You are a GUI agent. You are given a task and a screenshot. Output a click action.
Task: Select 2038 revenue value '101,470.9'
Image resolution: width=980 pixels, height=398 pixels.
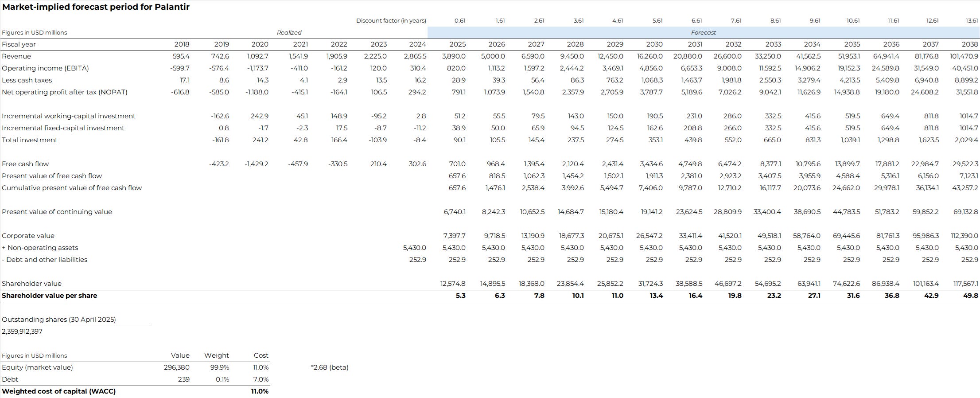point(964,56)
